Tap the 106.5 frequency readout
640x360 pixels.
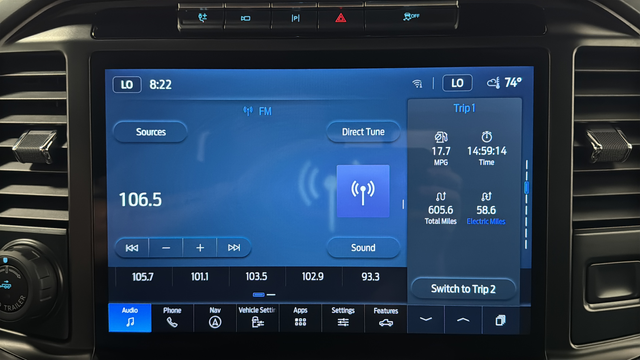click(x=140, y=200)
